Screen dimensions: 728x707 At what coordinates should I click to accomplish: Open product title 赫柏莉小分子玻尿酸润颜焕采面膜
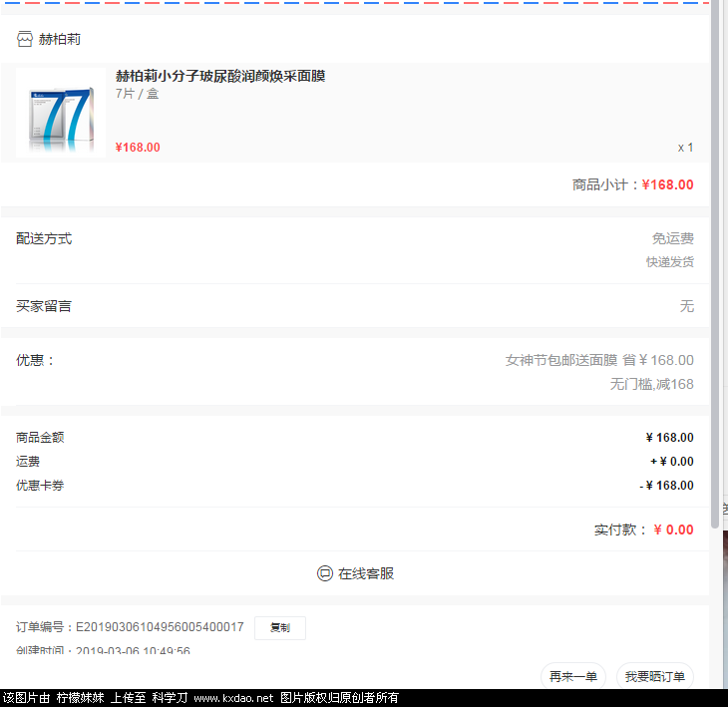click(x=220, y=76)
